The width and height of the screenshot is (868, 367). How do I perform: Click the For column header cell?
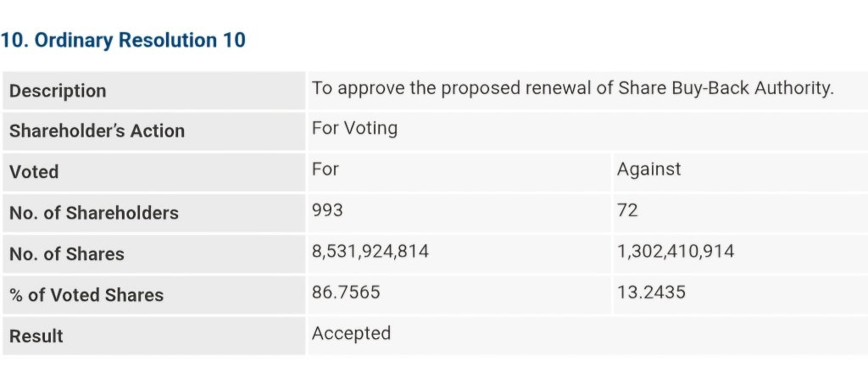click(459, 172)
